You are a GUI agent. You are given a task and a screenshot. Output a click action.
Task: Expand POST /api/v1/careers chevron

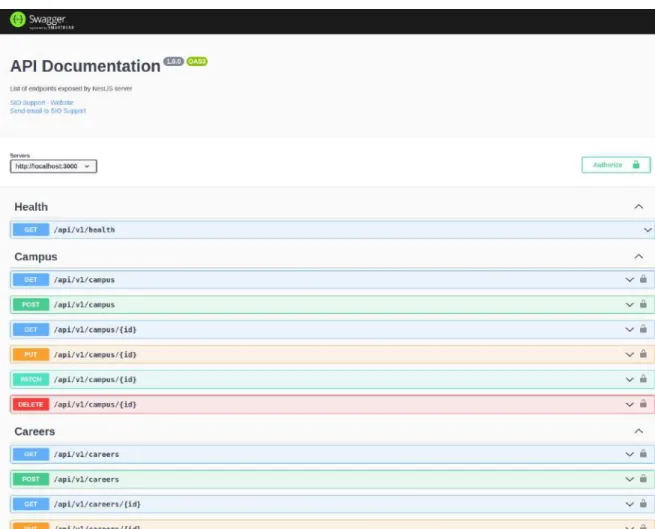[630, 479]
